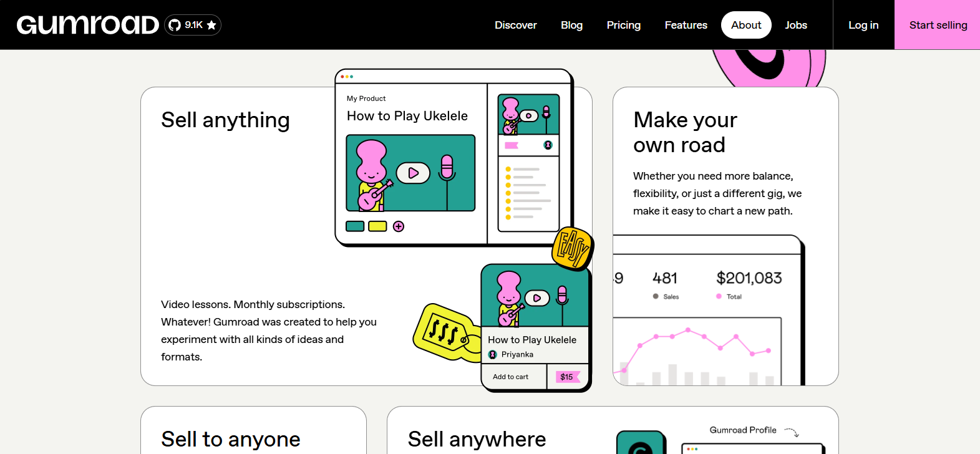Viewport: 980px width, 454px height.
Task: Click the 'Gumroad Profile' label
Action: pyautogui.click(x=743, y=430)
